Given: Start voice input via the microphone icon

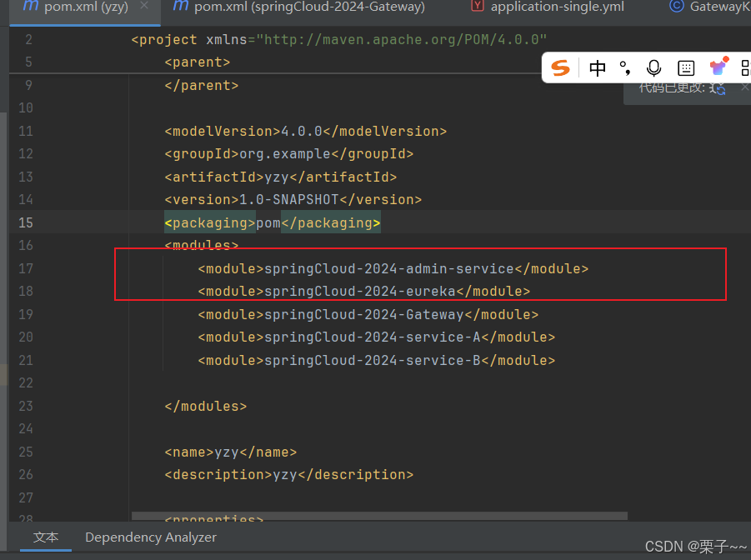Looking at the screenshot, I should (653, 68).
